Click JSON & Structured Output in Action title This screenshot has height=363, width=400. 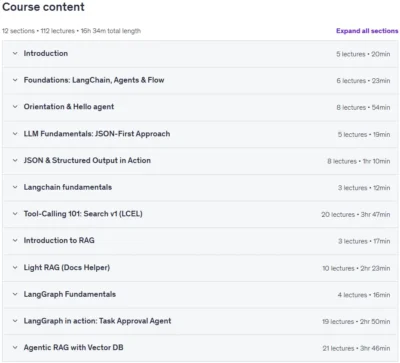pos(87,160)
